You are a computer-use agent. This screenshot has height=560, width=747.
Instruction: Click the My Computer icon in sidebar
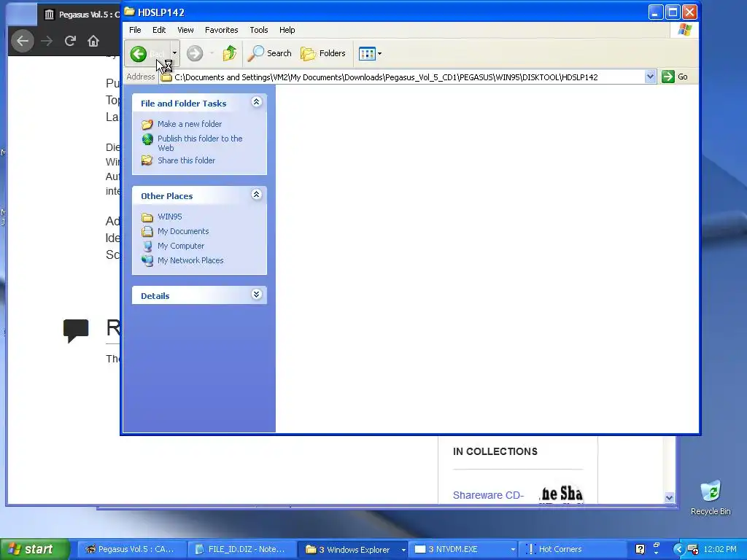coord(147,246)
